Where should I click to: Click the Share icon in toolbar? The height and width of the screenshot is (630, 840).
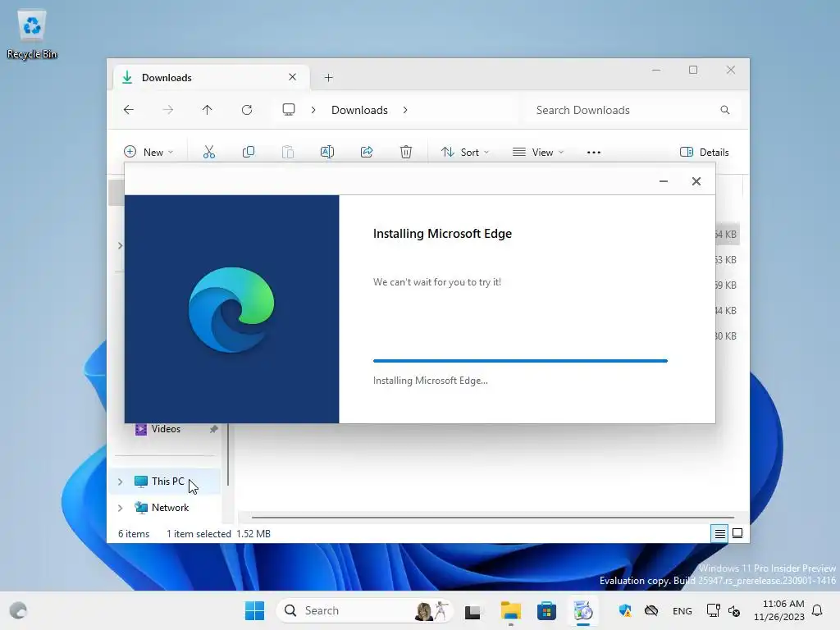(x=367, y=152)
